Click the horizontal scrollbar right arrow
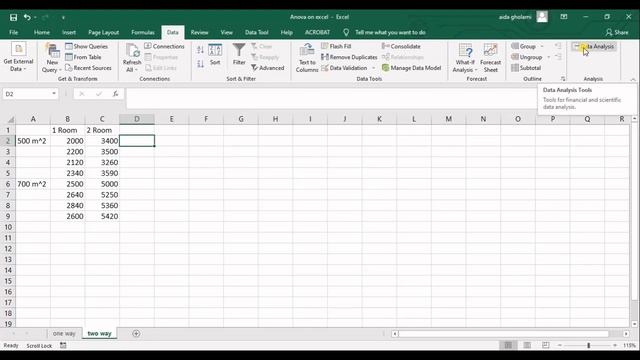This screenshot has height=360, width=640. click(626, 334)
